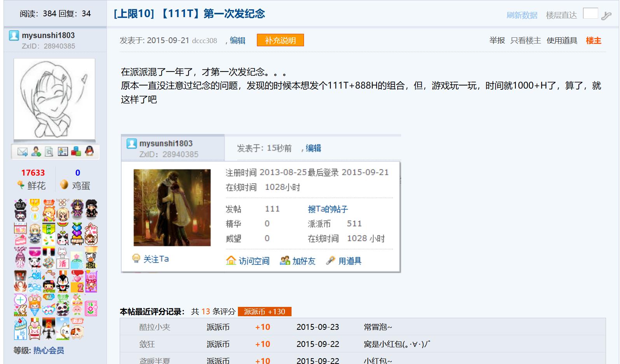This screenshot has height=364, width=620.
Task: Click the 编辑 link beside post date
Action: 238,40
